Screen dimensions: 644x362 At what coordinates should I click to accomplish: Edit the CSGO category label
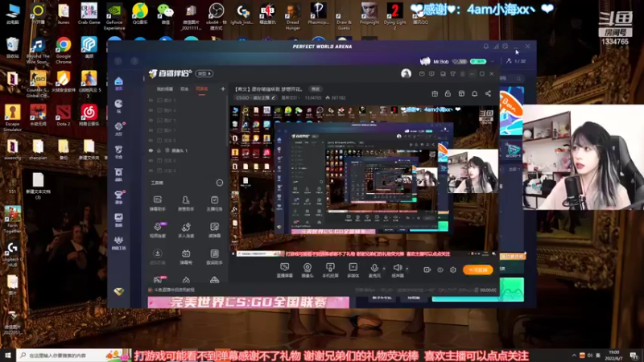pyautogui.click(x=255, y=97)
